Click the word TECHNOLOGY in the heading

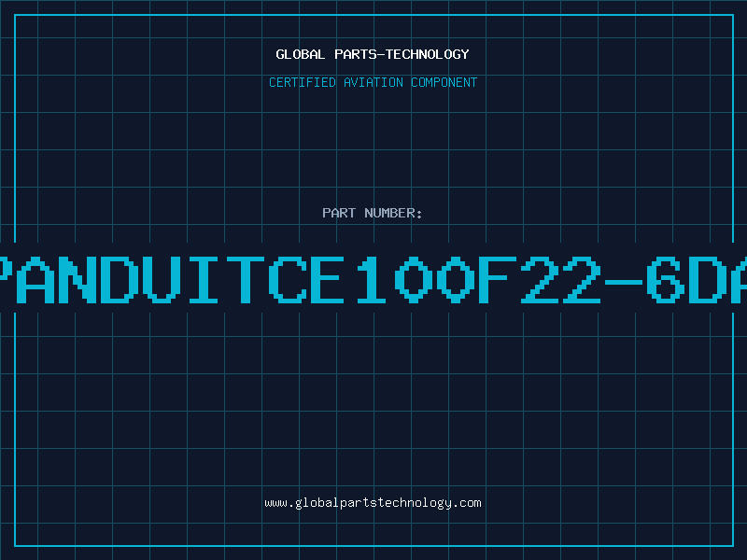click(428, 54)
